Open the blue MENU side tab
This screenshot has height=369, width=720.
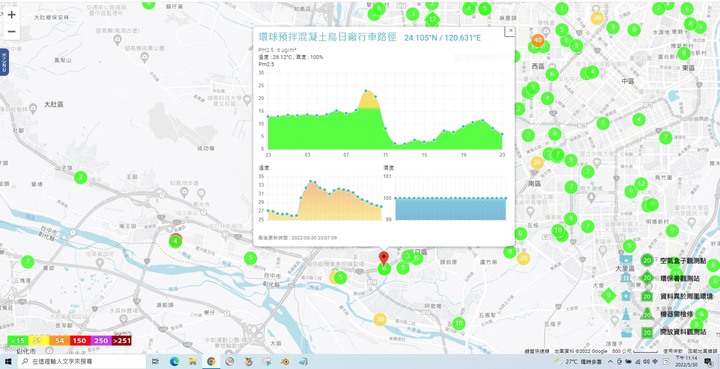tap(4, 62)
